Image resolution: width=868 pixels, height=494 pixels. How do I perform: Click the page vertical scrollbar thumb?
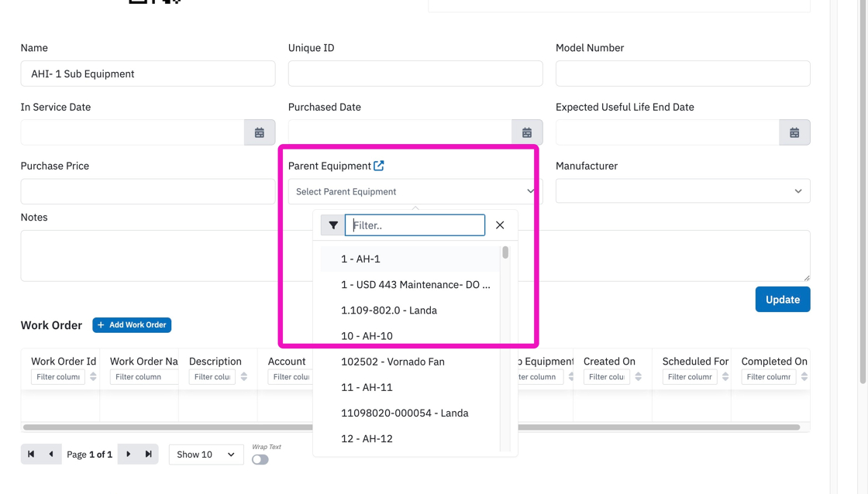point(863,190)
